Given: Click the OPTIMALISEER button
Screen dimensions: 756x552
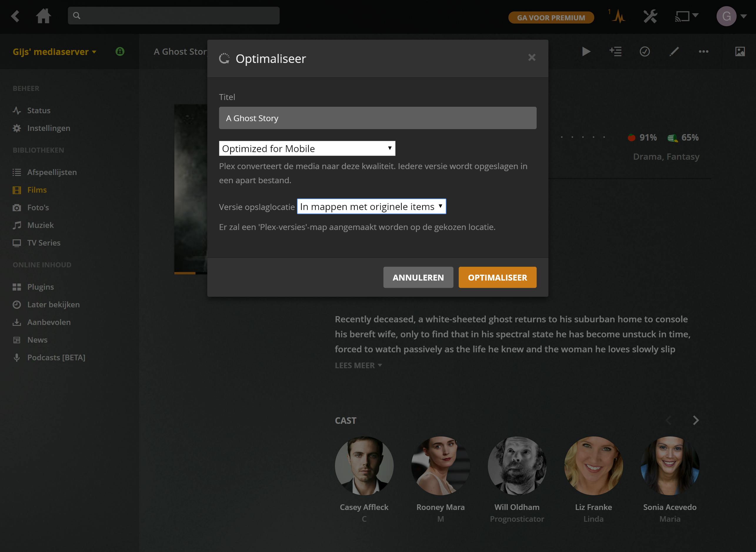Looking at the screenshot, I should click(497, 277).
